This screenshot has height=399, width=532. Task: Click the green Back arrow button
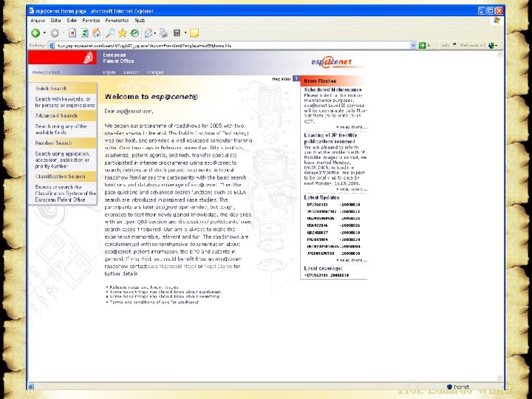point(35,33)
